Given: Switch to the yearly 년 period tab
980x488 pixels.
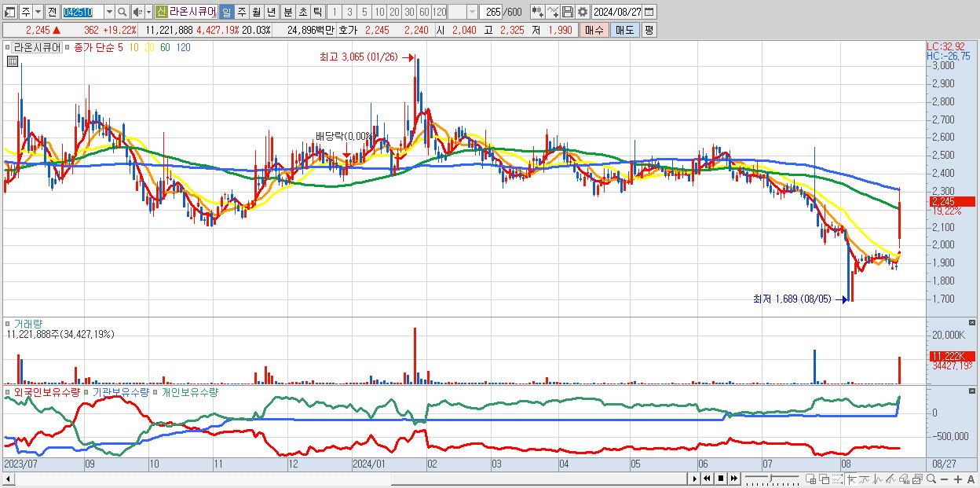Looking at the screenshot, I should pyautogui.click(x=271, y=12).
